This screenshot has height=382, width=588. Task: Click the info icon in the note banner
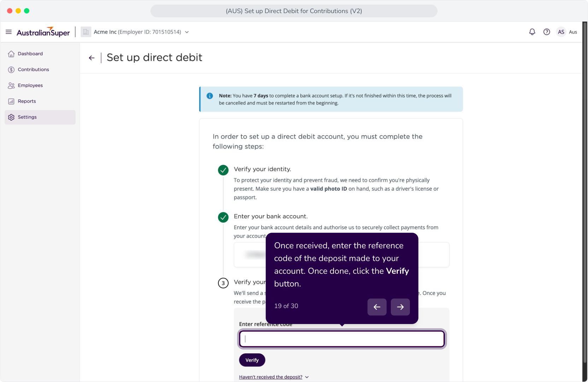[210, 96]
